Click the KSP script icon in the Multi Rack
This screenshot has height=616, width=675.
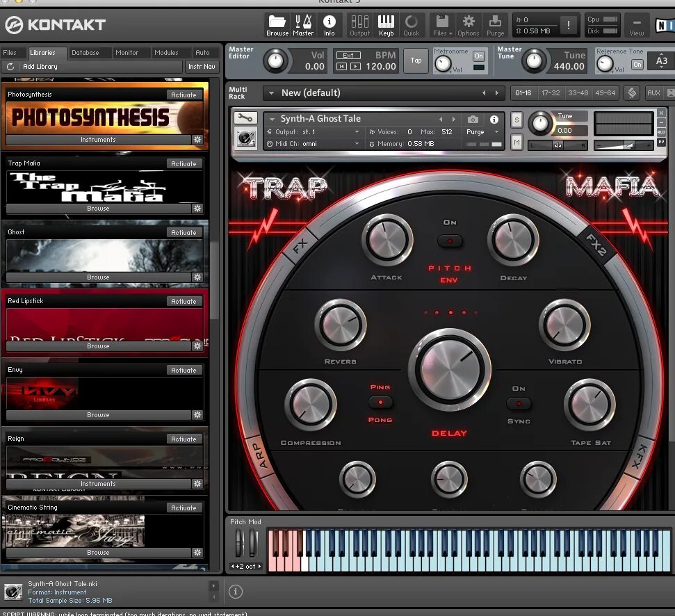pyautogui.click(x=632, y=92)
